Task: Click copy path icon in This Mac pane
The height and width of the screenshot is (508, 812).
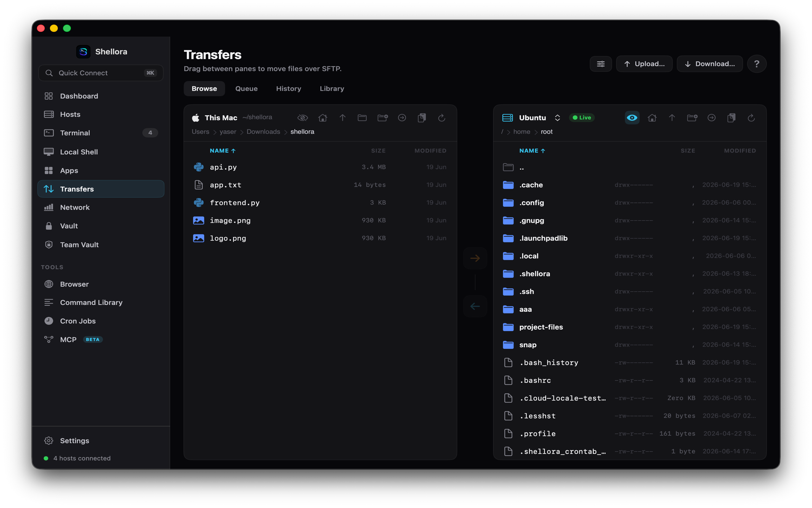Action: pos(422,117)
